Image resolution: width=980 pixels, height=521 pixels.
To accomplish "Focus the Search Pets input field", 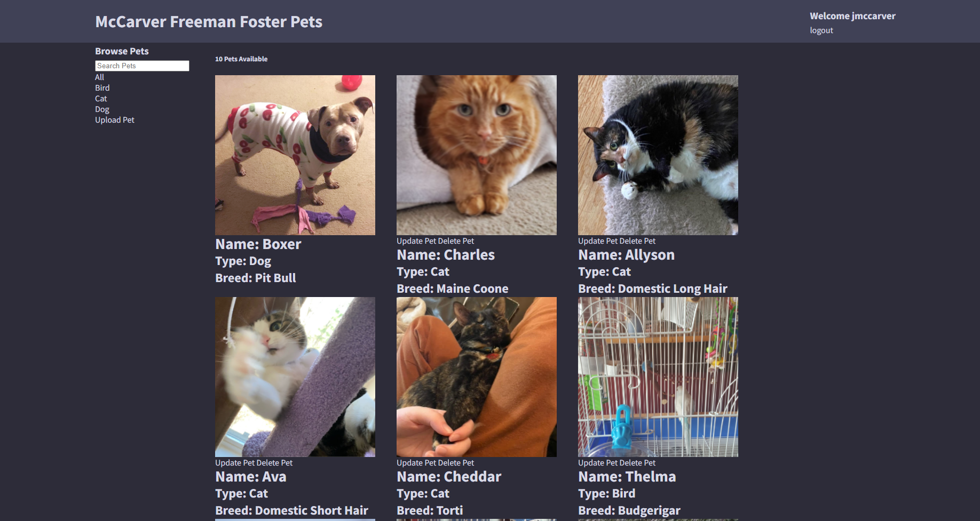I will point(142,66).
